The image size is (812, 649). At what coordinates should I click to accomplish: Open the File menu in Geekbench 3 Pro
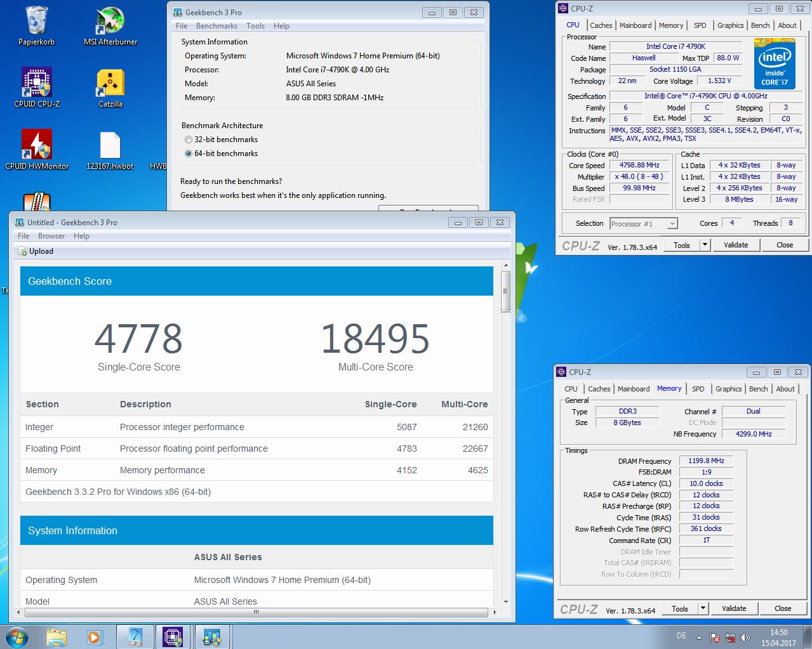(x=182, y=26)
